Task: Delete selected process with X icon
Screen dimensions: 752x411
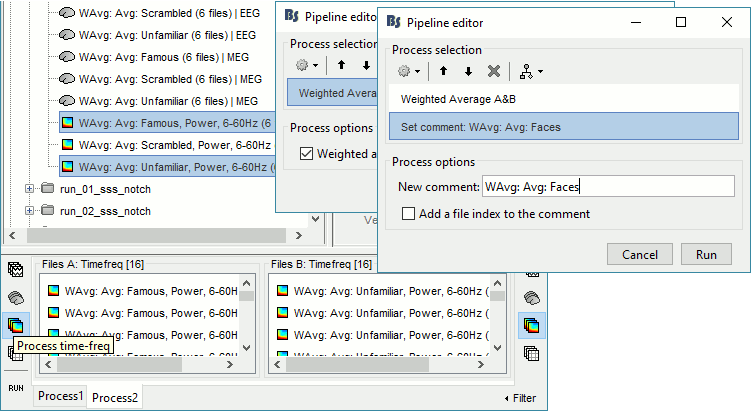Action: (x=493, y=71)
